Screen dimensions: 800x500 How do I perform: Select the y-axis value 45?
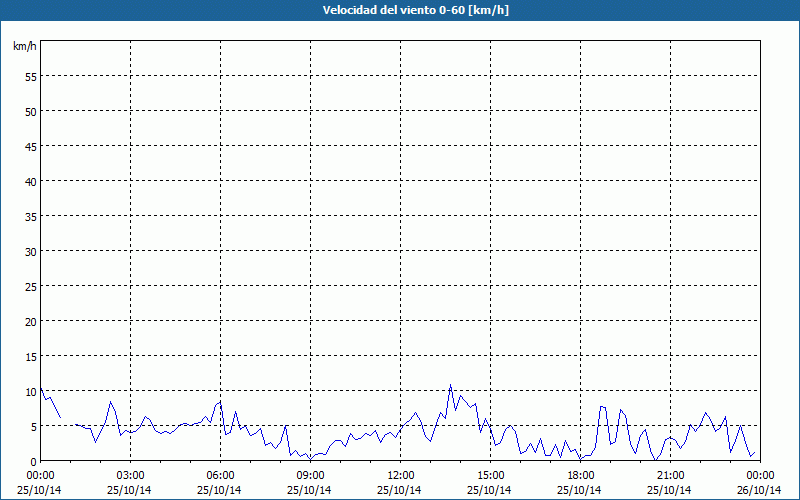[31, 147]
